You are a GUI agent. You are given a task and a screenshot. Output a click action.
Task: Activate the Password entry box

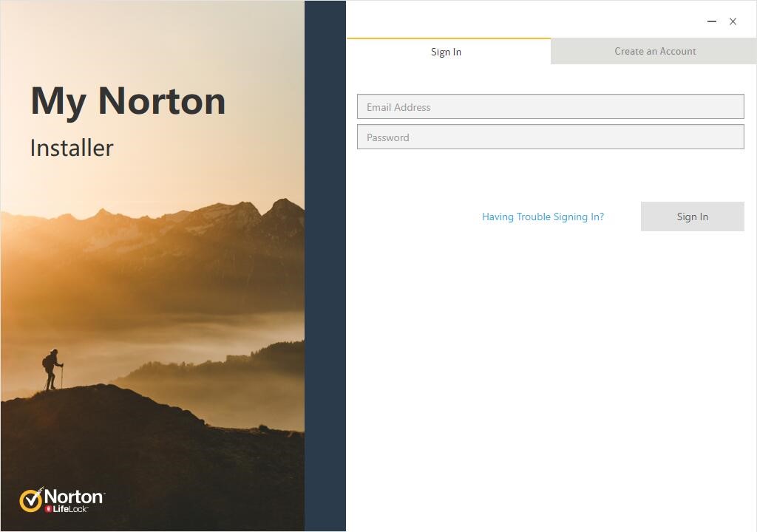coord(550,137)
